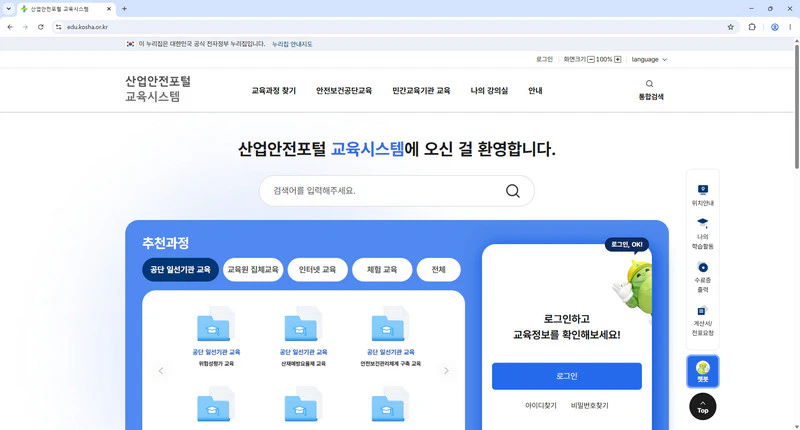The image size is (800, 430).
Task: Close the 산업안전포털 교육시스템 browser tab
Action: pos(109,9)
